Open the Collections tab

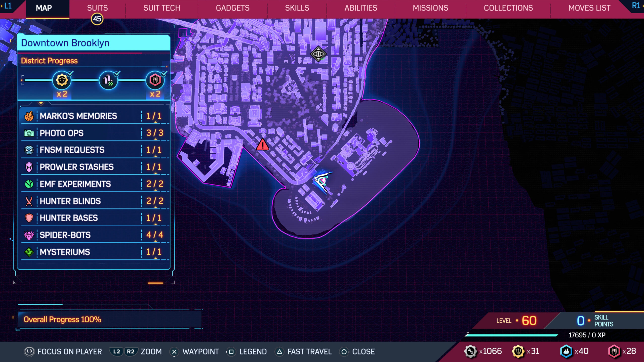[x=508, y=8]
